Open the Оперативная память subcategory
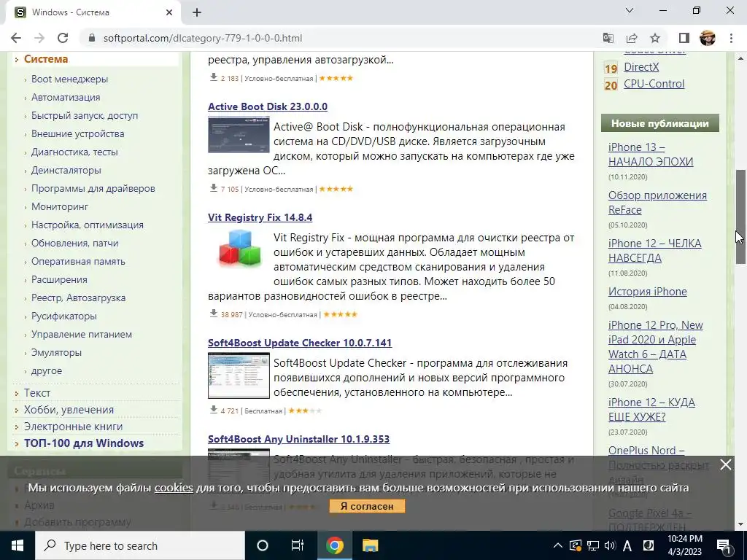This screenshot has height=560, width=747. click(78, 262)
